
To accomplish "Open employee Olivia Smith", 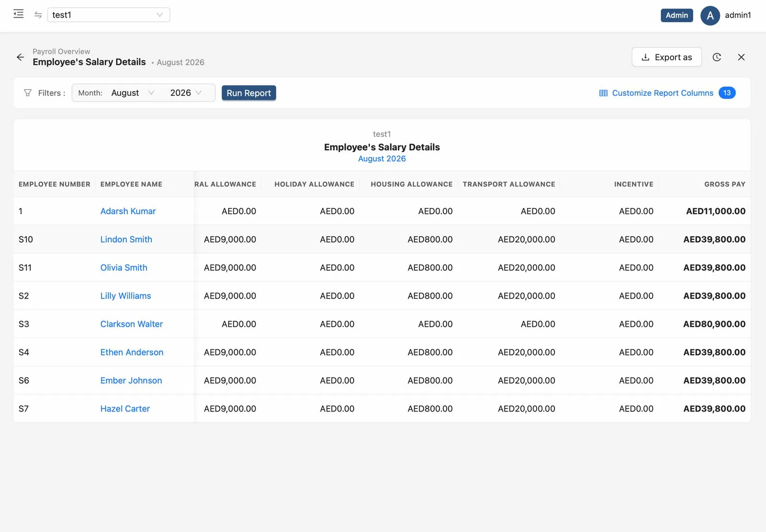I will 124,267.
